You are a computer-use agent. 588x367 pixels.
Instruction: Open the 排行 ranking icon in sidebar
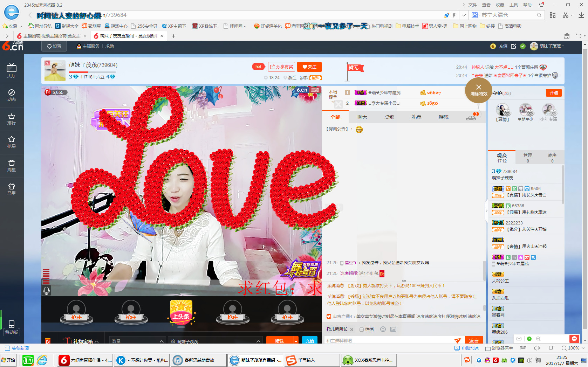12,119
